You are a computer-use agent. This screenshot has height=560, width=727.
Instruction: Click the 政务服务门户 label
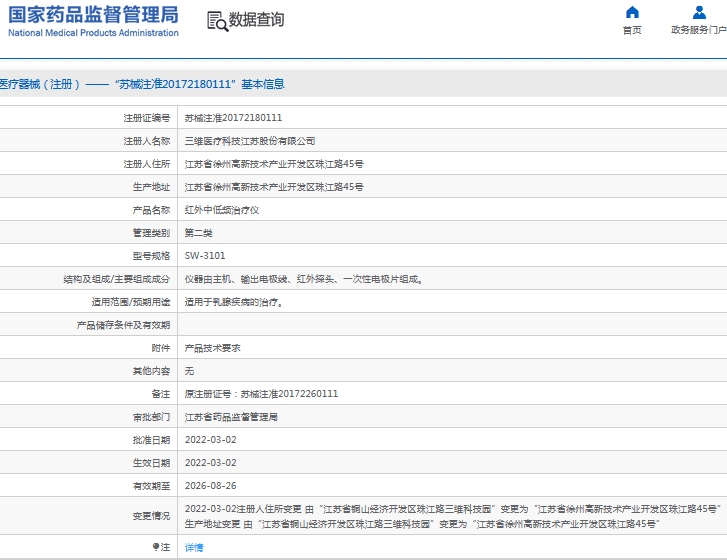coord(699,30)
